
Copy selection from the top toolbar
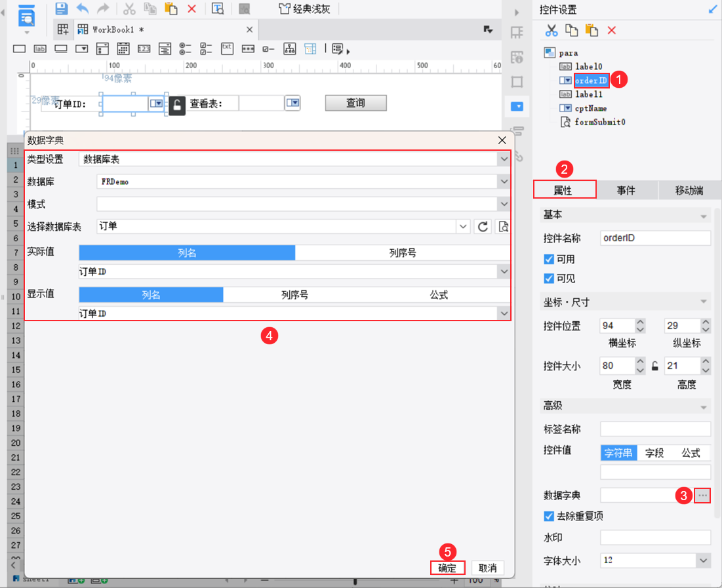point(150,9)
